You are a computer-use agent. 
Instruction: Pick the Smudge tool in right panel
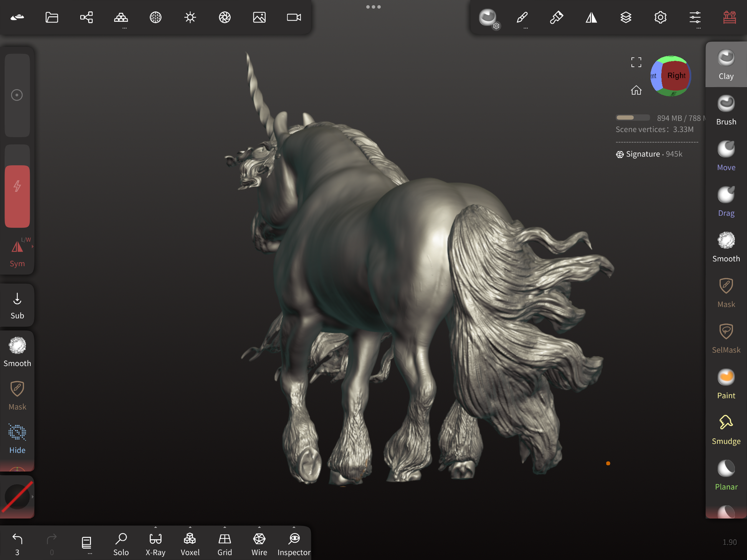(726, 430)
